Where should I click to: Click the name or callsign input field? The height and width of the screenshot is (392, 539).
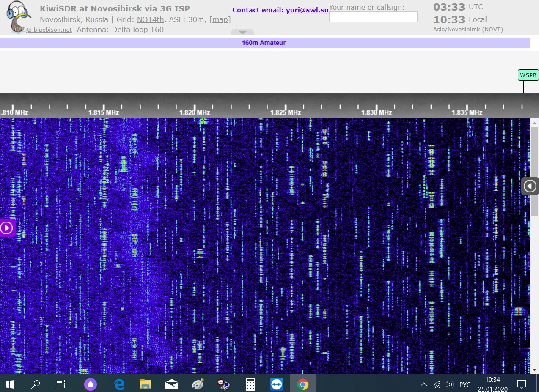(x=373, y=17)
